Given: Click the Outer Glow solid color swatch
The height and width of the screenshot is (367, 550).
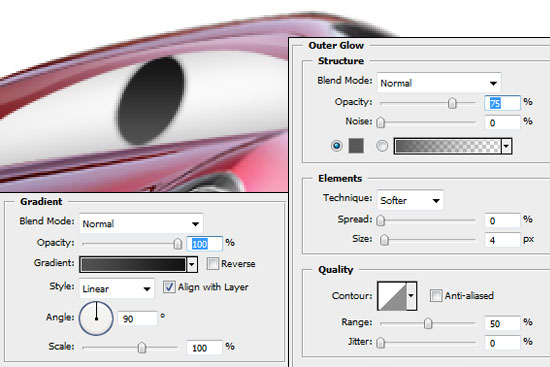Looking at the screenshot, I should (356, 146).
